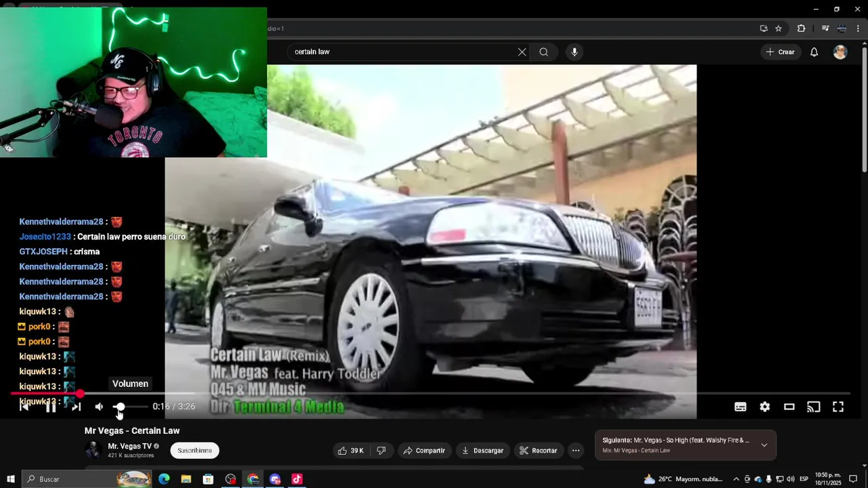This screenshot has height=488, width=868.
Task: Switch to theater mode
Action: tap(789, 407)
